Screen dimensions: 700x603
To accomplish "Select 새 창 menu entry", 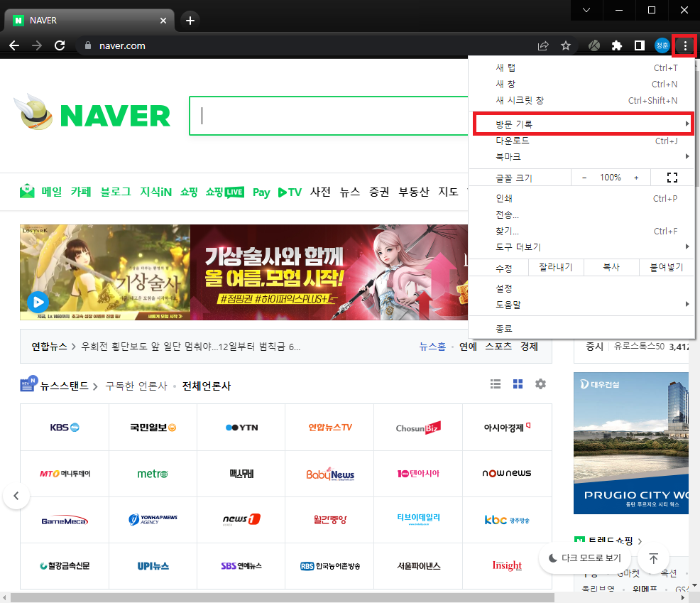I will (x=581, y=84).
